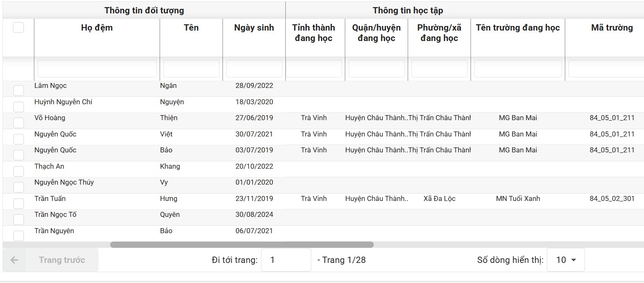The image size is (644, 283).
Task: Click the Tên trường đang học header
Action: coord(517,28)
